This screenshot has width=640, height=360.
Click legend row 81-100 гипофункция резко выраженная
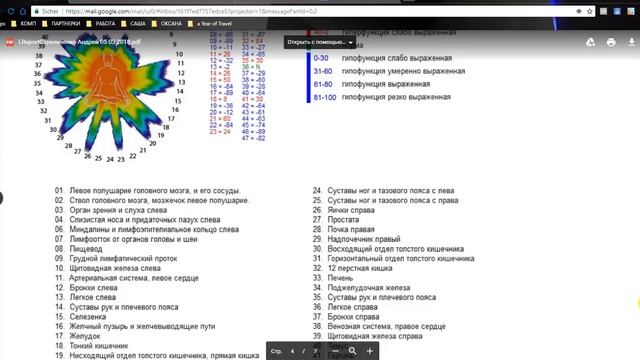(382, 97)
